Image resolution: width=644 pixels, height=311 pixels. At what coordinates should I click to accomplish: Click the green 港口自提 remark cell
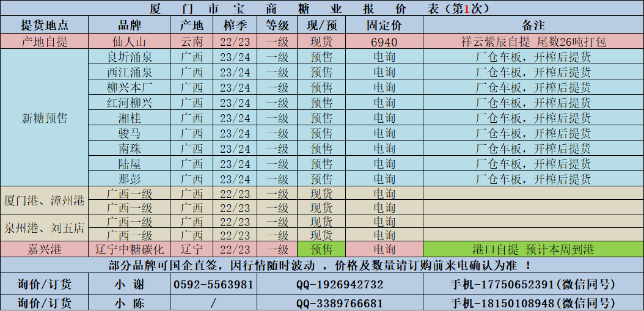click(x=533, y=249)
